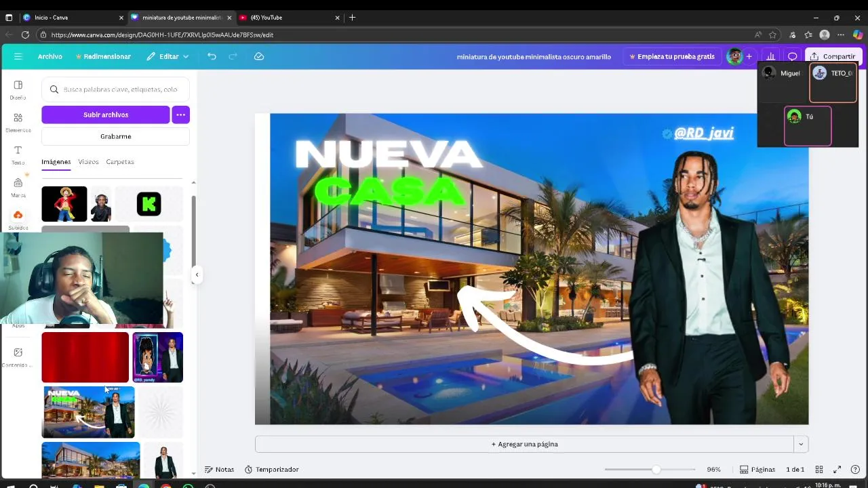
Task: Undo the last action
Action: coord(212,56)
